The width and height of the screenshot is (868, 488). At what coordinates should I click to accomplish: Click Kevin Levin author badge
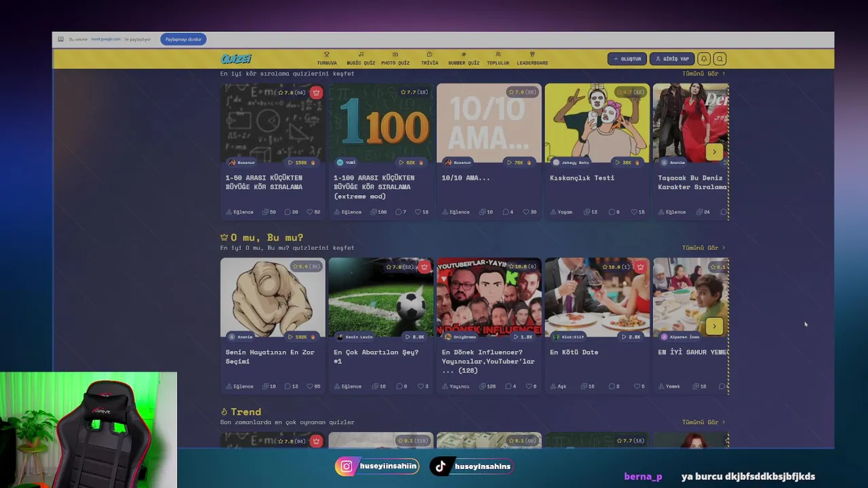coord(355,337)
